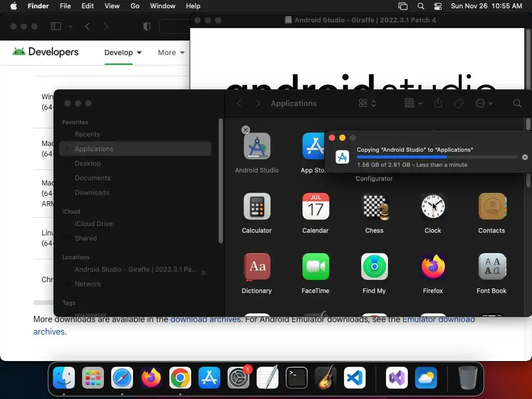
Task: Launch Safari from the Dock
Action: (122, 378)
